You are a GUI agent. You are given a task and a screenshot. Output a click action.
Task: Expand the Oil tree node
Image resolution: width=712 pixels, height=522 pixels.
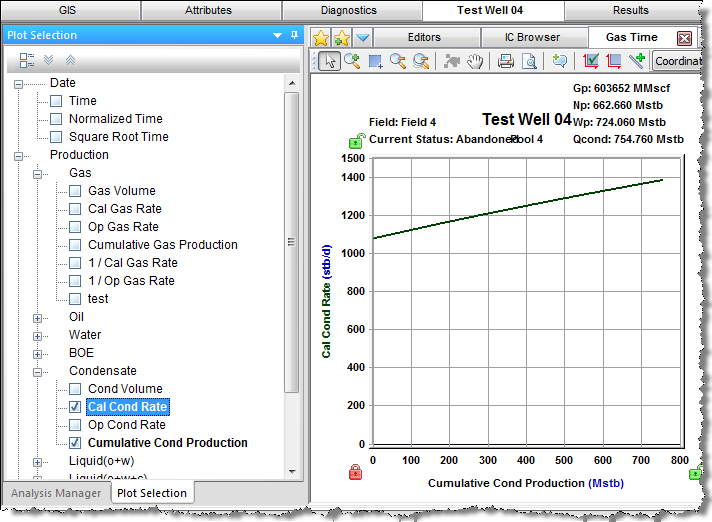coord(38,317)
